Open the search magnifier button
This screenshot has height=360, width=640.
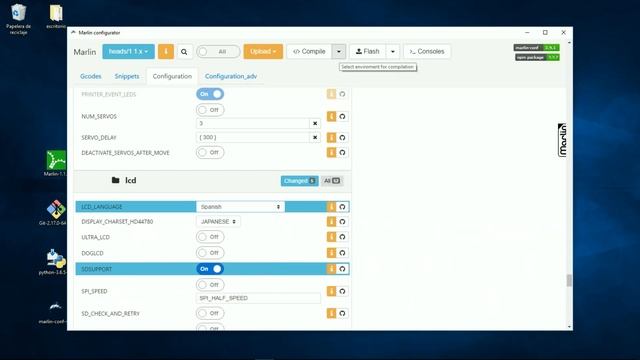coord(184,51)
